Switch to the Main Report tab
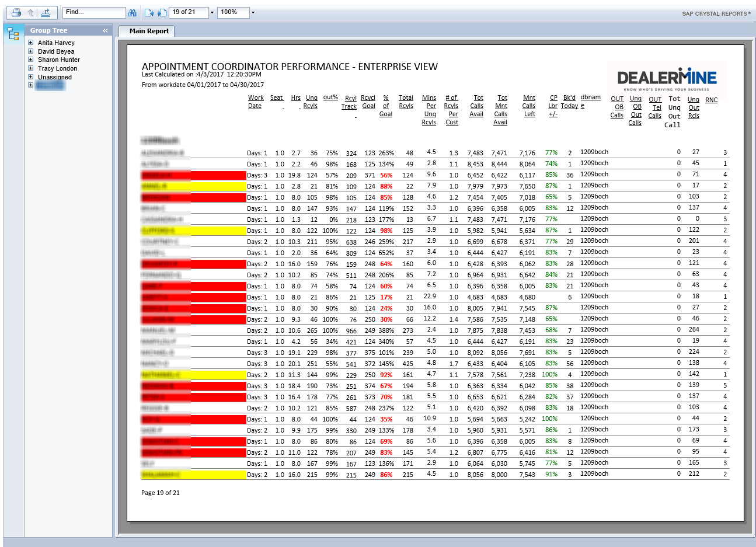The height and width of the screenshot is (547, 756). click(149, 31)
